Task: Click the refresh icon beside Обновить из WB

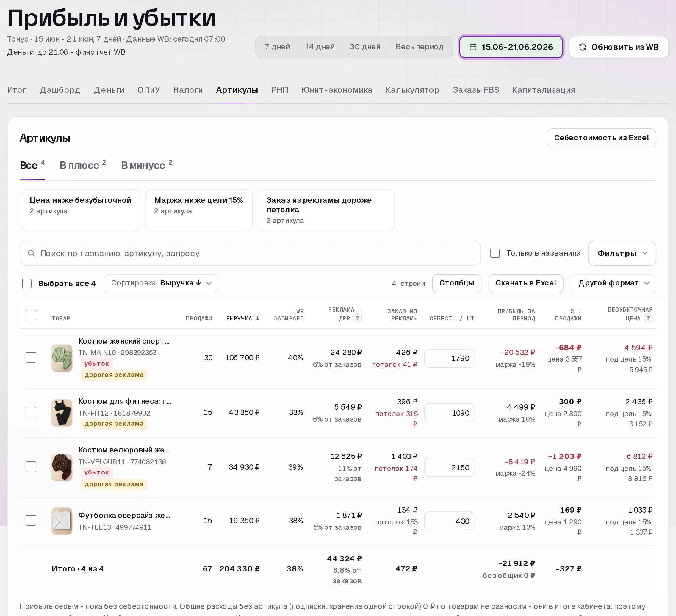Action: pyautogui.click(x=583, y=47)
